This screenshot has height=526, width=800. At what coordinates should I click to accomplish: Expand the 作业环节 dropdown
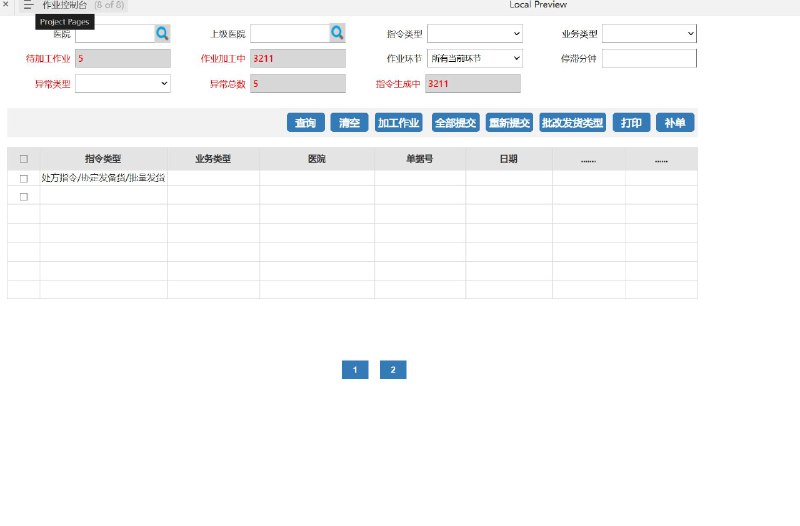(475, 58)
